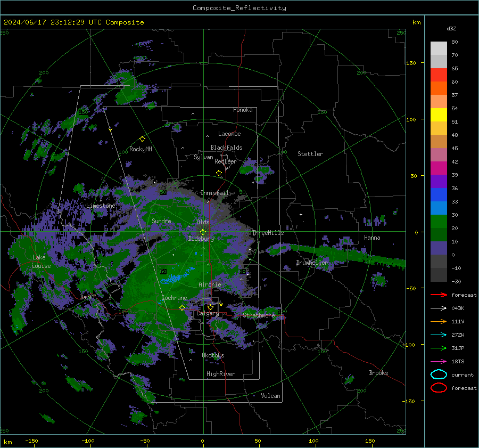Image resolution: width=479 pixels, height=448 pixels.
Task: Click the Didsbury label
Action: click(x=201, y=239)
